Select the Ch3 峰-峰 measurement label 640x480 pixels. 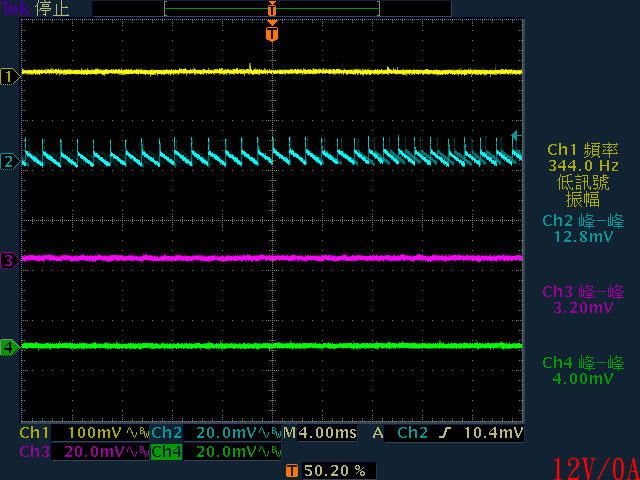click(583, 292)
